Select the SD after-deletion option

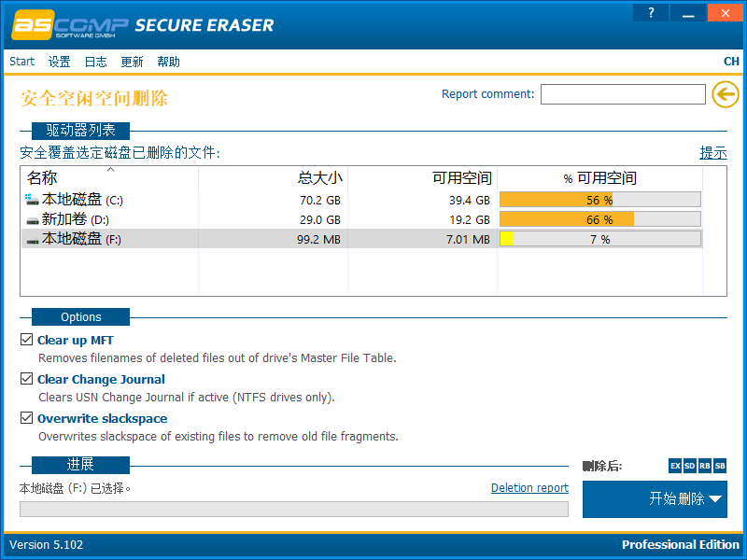(690, 466)
